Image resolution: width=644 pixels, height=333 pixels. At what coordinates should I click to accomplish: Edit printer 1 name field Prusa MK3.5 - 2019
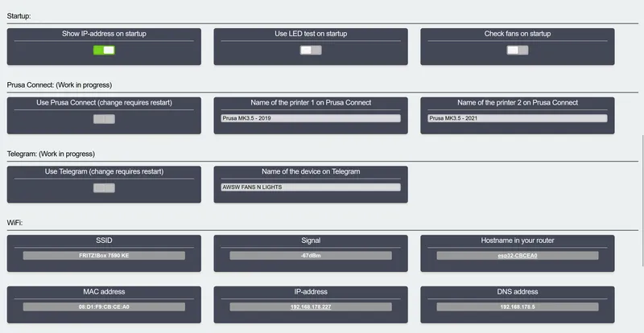311,118
